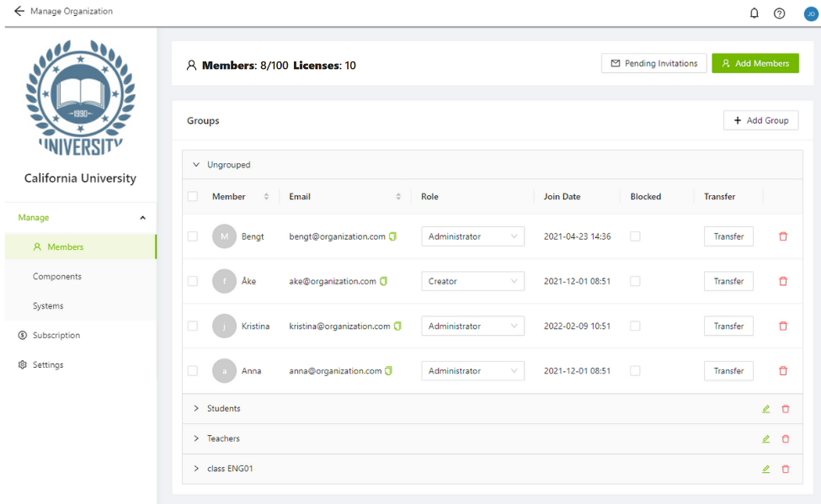Delete the Teachers group with trash icon
Screen dimensions: 821x504
click(x=786, y=439)
